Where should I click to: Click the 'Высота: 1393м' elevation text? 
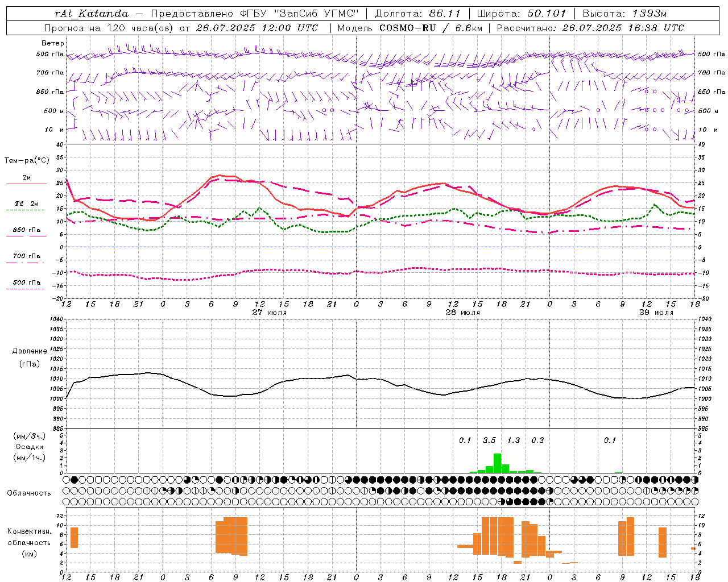pos(625,14)
